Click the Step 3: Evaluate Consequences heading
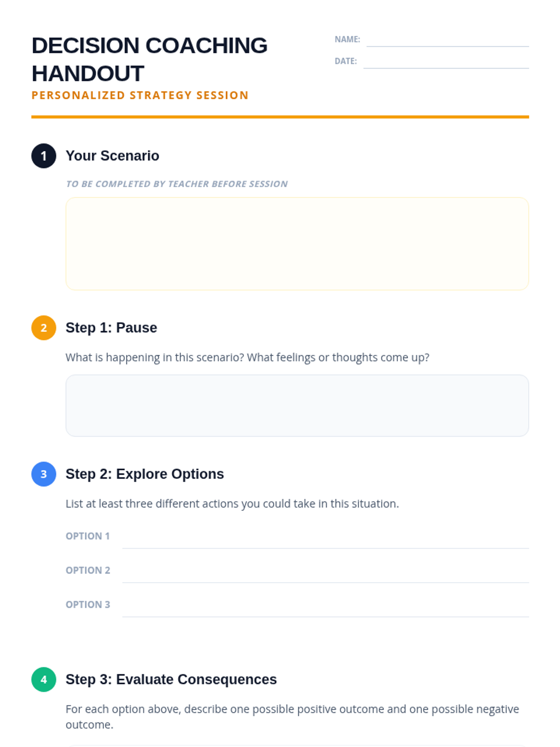The width and height of the screenshot is (560, 747). click(171, 680)
